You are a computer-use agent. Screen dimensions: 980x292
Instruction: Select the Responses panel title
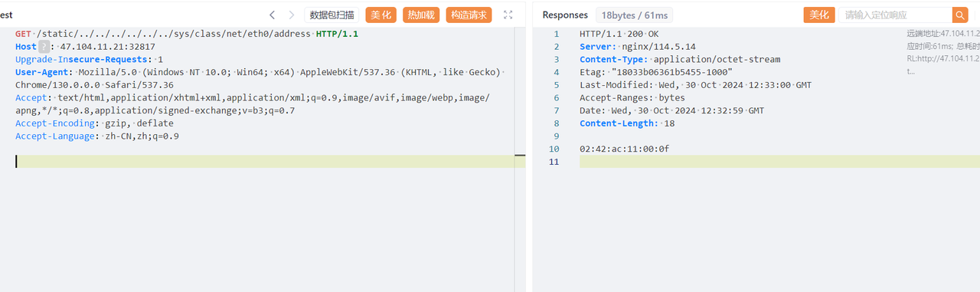click(565, 15)
